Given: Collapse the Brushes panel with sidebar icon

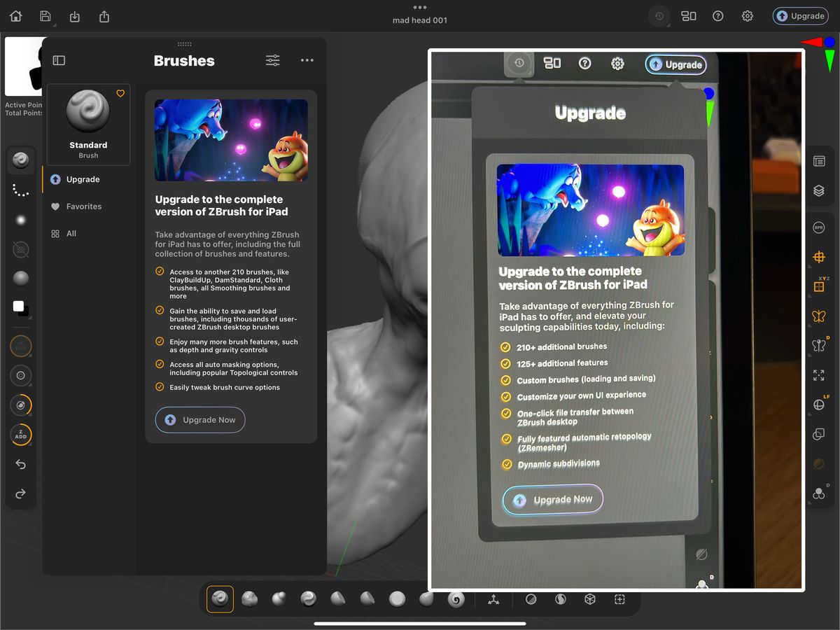Looking at the screenshot, I should (x=59, y=60).
